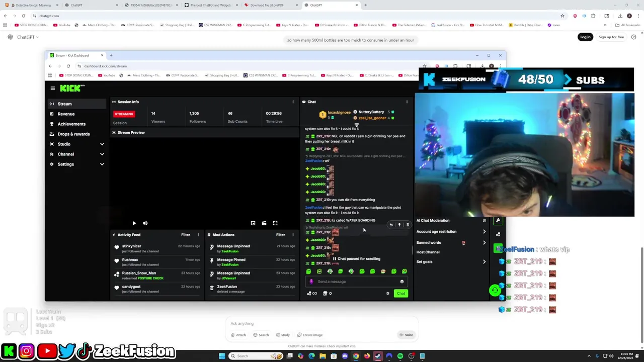The width and height of the screenshot is (644, 362).
Task: Open the Stream page in sidebar
Action: [x=78, y=104]
